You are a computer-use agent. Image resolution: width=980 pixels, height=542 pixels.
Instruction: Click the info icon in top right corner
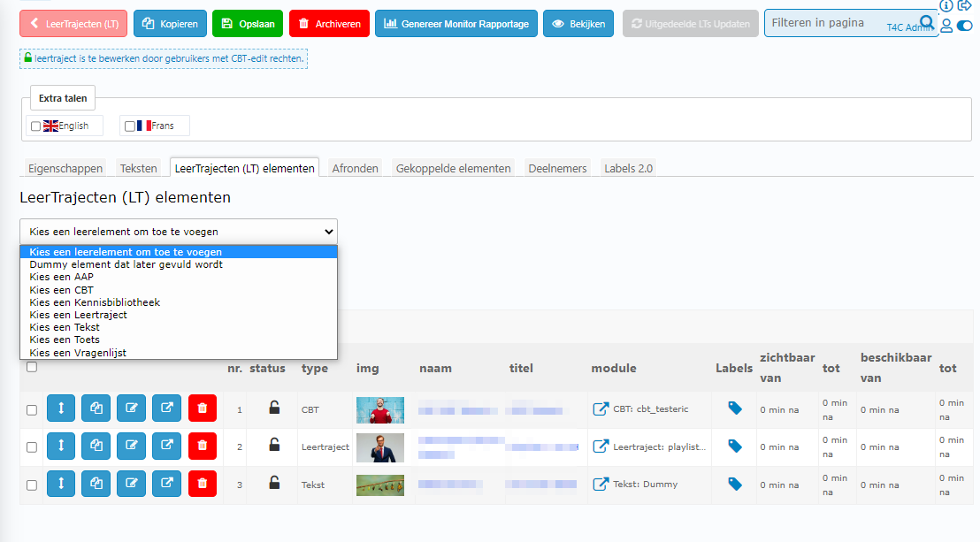pyautogui.click(x=946, y=5)
